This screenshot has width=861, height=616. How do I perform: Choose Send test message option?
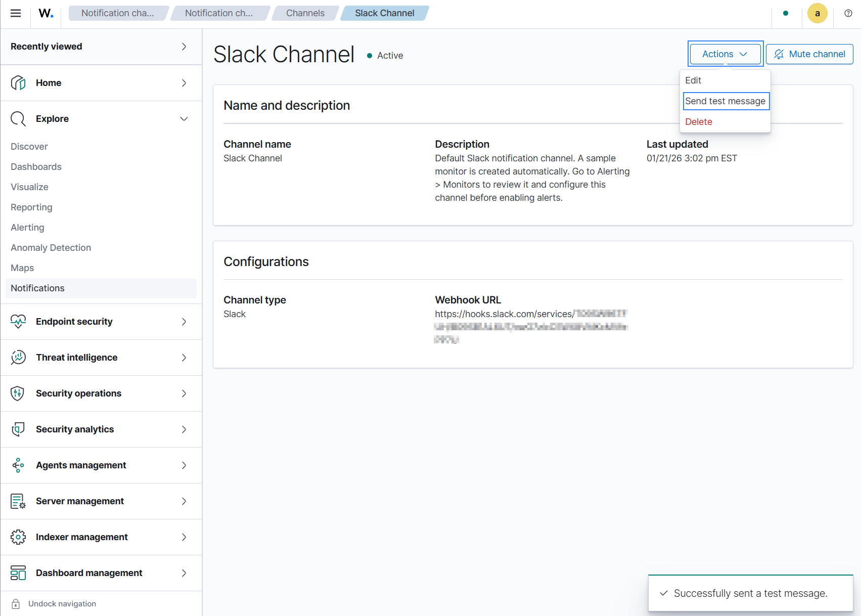point(726,101)
